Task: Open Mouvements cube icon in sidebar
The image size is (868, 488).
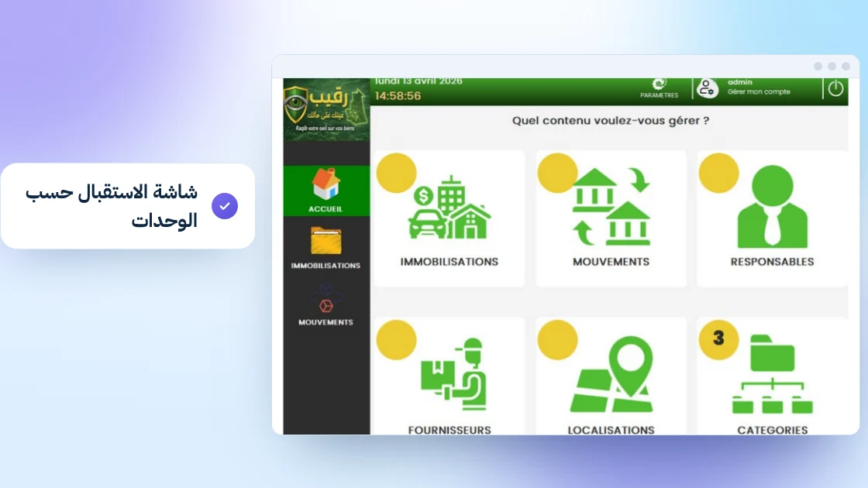Action: pos(326,298)
